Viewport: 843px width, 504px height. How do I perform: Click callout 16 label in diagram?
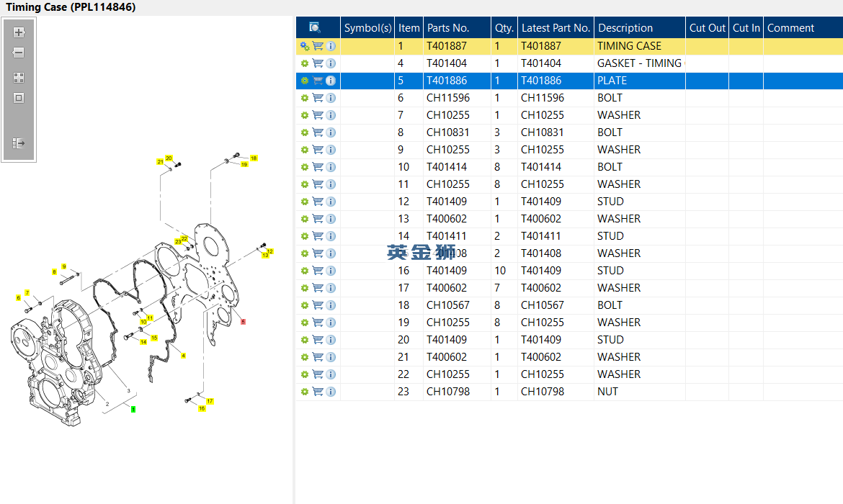click(202, 408)
